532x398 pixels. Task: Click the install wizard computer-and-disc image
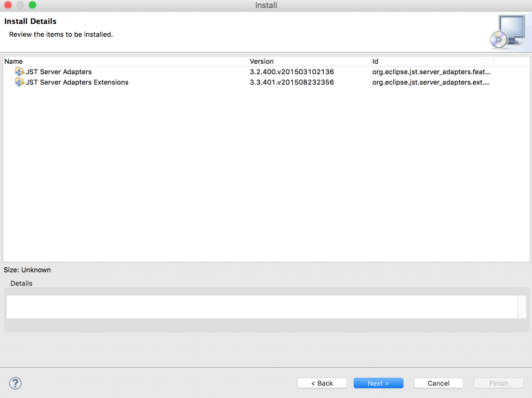508,32
